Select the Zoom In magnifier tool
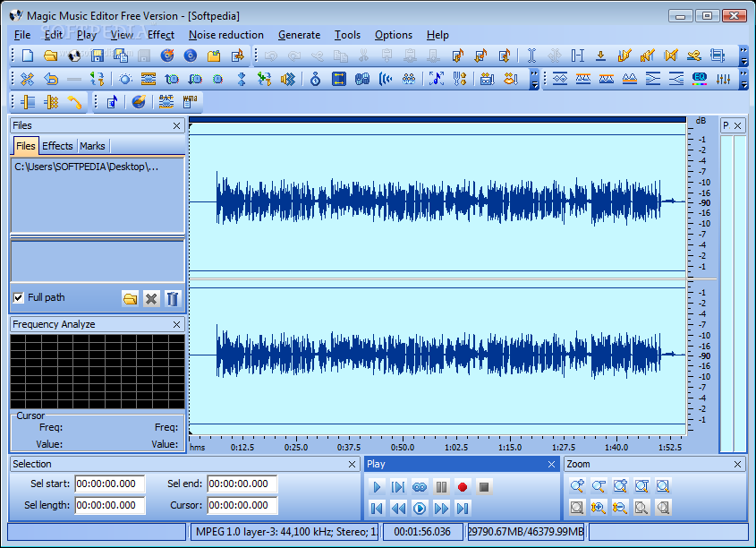The image size is (756, 548). pos(577,486)
